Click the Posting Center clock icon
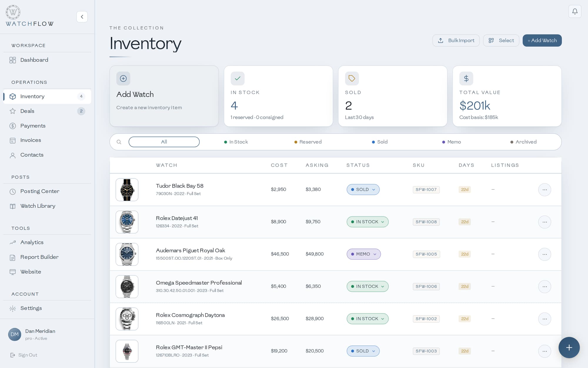 (13, 192)
